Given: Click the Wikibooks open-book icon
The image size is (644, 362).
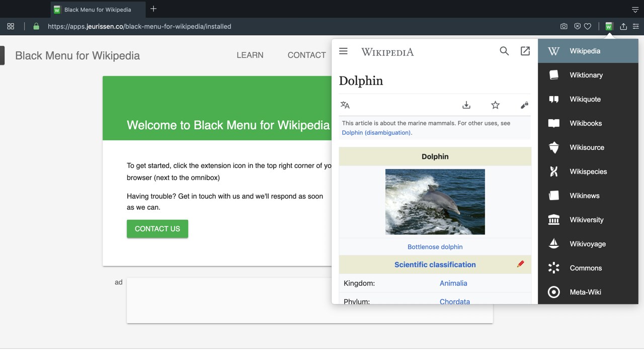Looking at the screenshot, I should pos(554,123).
